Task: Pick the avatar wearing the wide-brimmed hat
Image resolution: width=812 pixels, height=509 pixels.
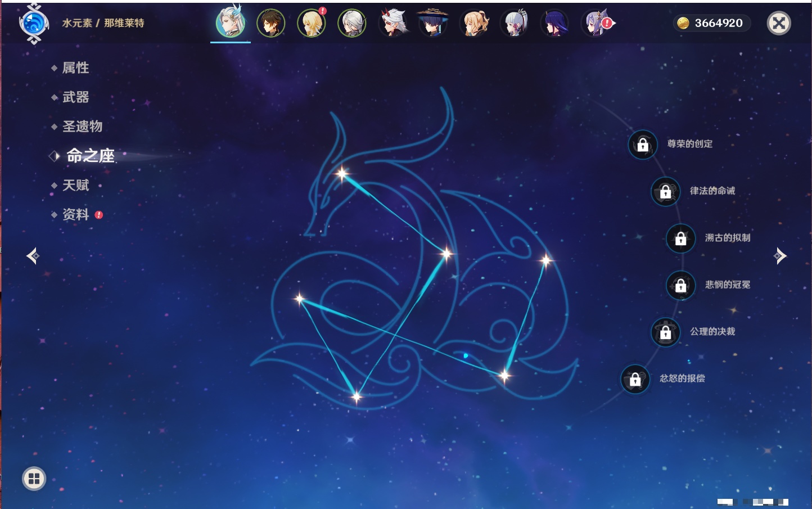Action: [433, 23]
